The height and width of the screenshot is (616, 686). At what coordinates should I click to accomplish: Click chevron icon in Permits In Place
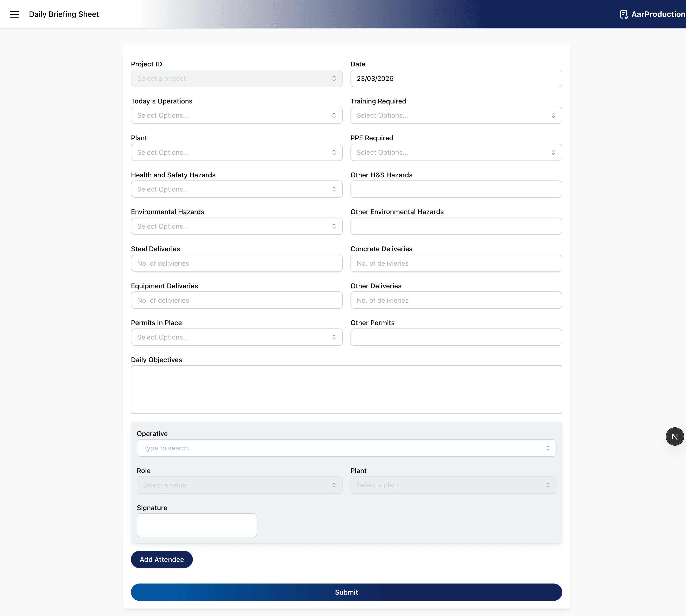(x=334, y=337)
